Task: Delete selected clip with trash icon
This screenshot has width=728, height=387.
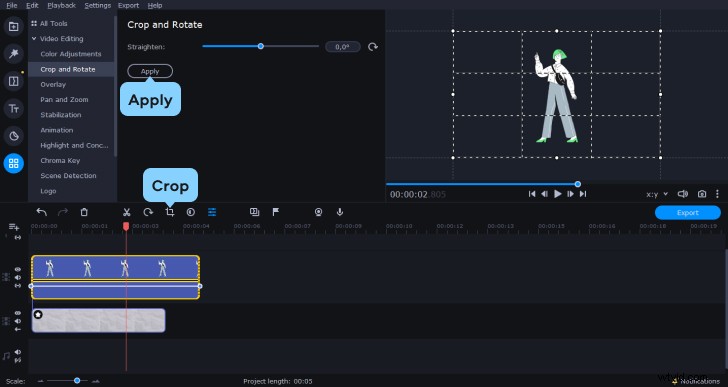Action: tap(84, 212)
